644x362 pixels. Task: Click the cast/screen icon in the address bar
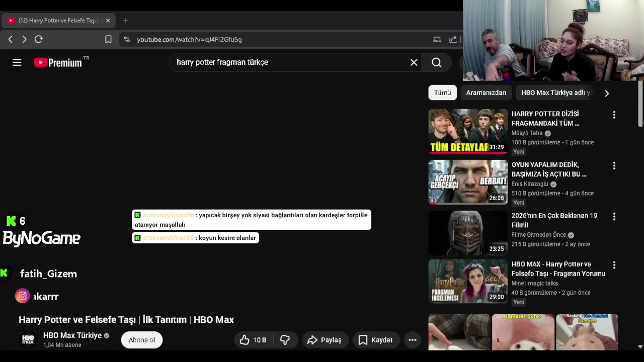click(x=437, y=39)
